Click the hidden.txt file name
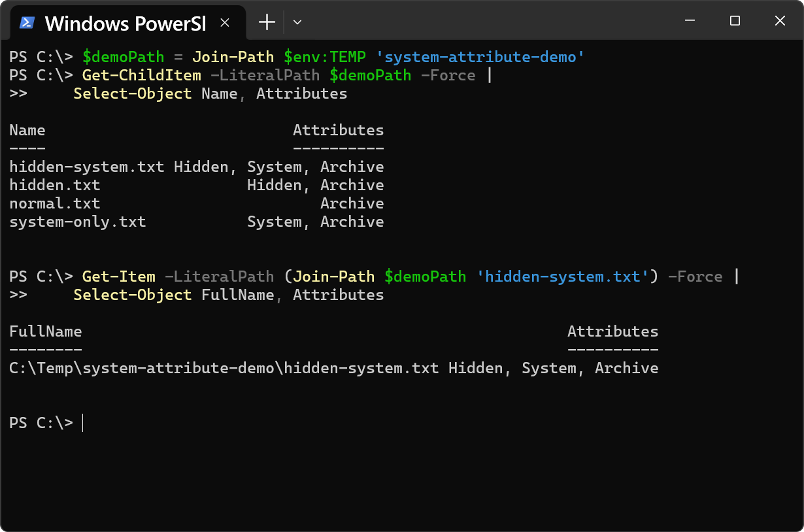The height and width of the screenshot is (532, 804). click(55, 185)
